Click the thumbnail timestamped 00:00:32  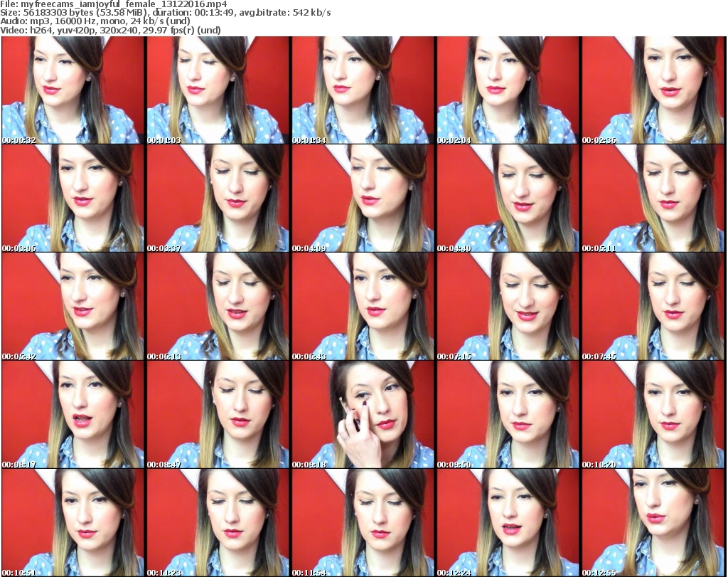pyautogui.click(x=73, y=90)
